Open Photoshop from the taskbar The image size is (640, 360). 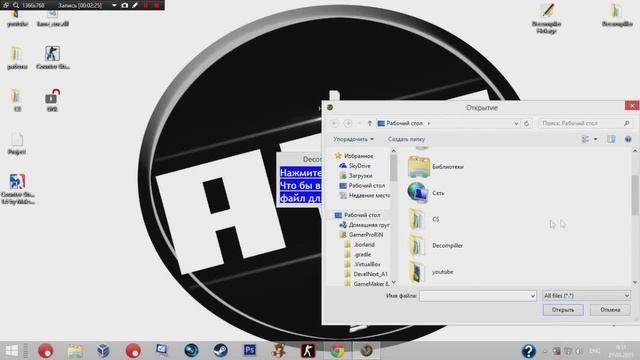point(250,350)
